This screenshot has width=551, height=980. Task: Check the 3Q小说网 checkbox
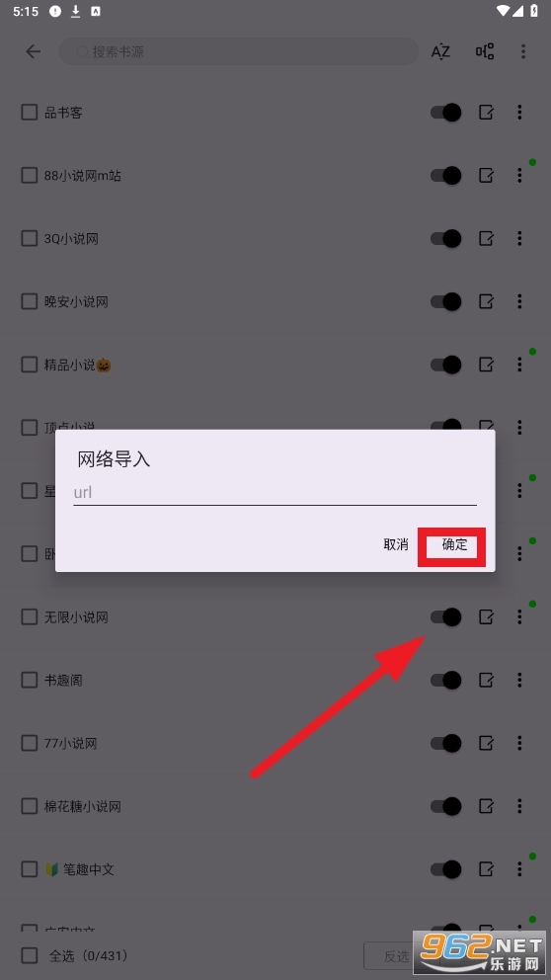30,238
